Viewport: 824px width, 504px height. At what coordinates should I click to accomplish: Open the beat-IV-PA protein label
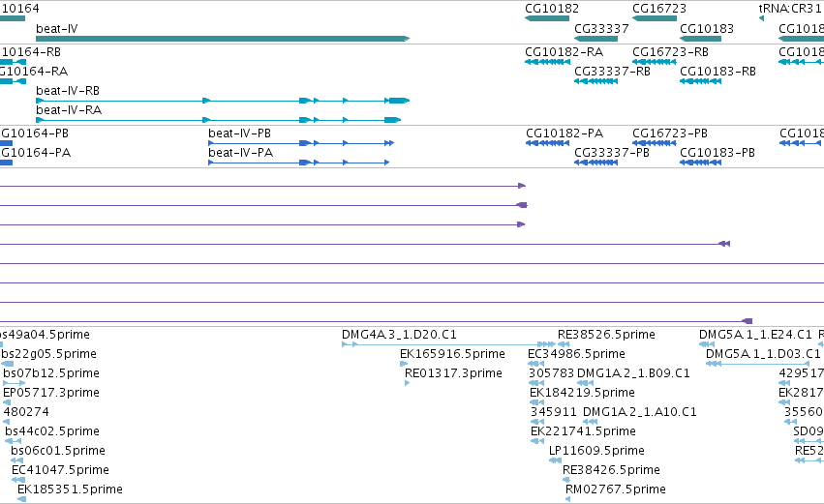pyautogui.click(x=241, y=153)
